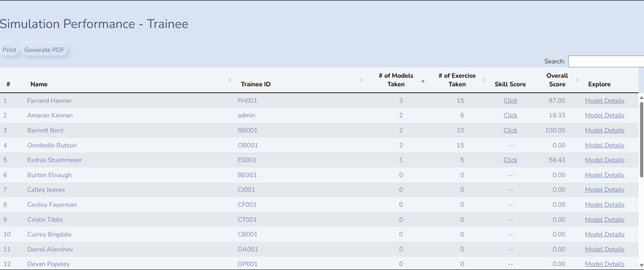Viewport: 644px width, 270px height.
Task: Click the scrollbar up arrow
Action: coord(641,98)
